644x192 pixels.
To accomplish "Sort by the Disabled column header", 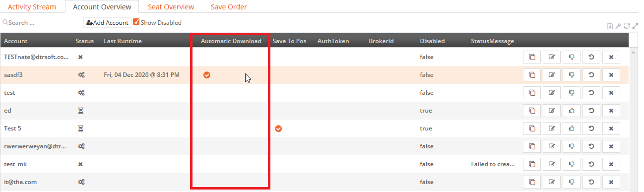I will pos(432,41).
